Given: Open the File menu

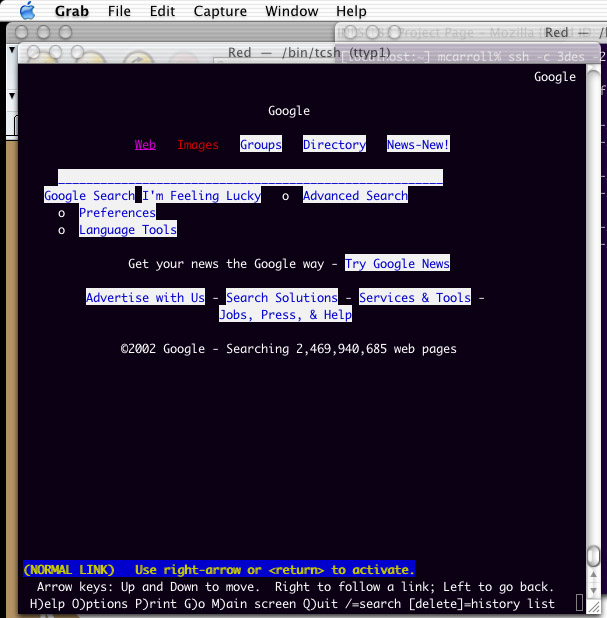Looking at the screenshot, I should pyautogui.click(x=119, y=11).
